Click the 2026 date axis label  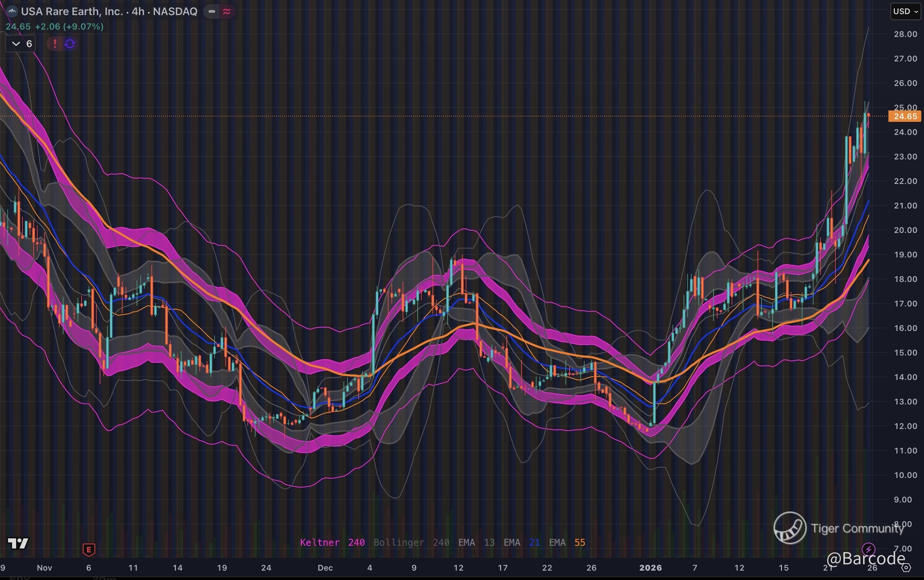tap(650, 568)
